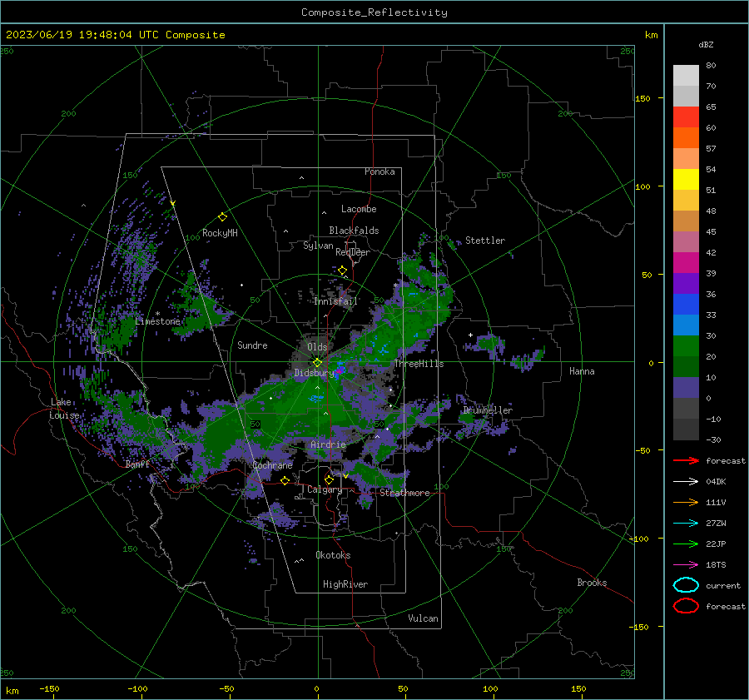Image resolution: width=749 pixels, height=700 pixels.
Task: Click the yellow diamond marker west of Calgary
Action: (285, 480)
